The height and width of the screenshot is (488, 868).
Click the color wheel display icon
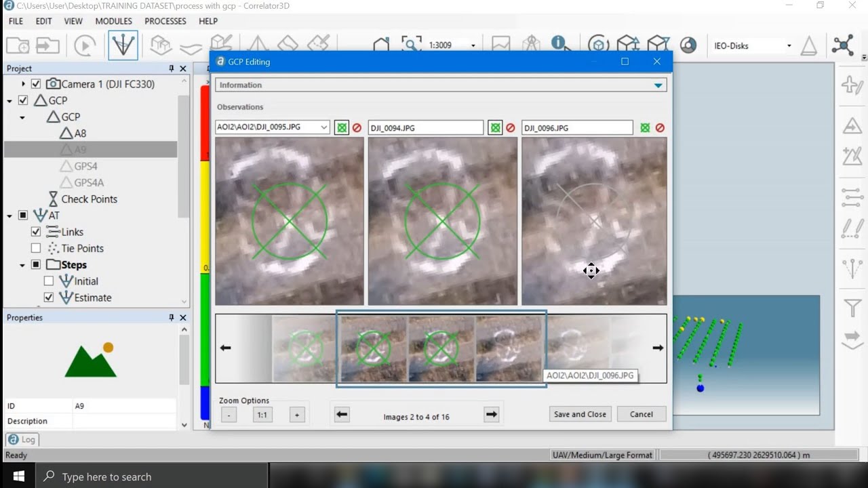[688, 45]
